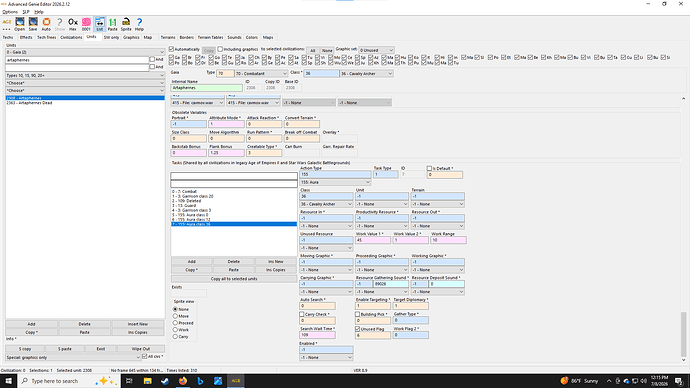The width and height of the screenshot is (690, 388).
Task: Click the Open file toolbar icon
Action: (x=19, y=24)
